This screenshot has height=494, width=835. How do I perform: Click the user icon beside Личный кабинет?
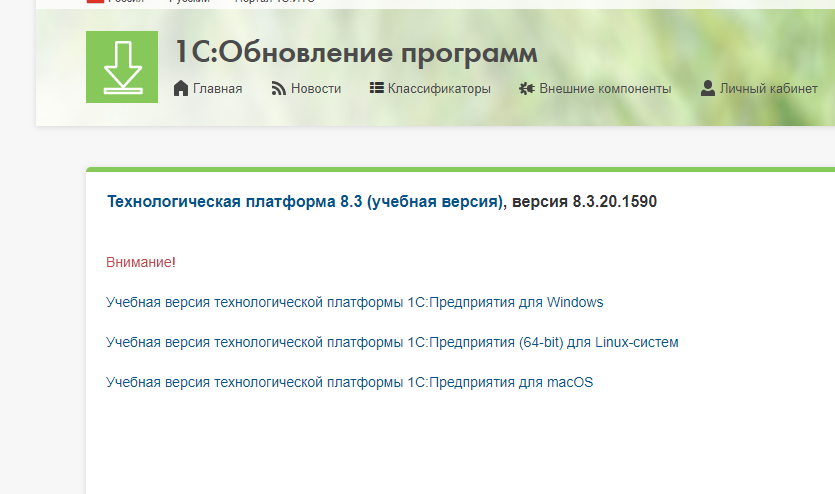click(708, 88)
